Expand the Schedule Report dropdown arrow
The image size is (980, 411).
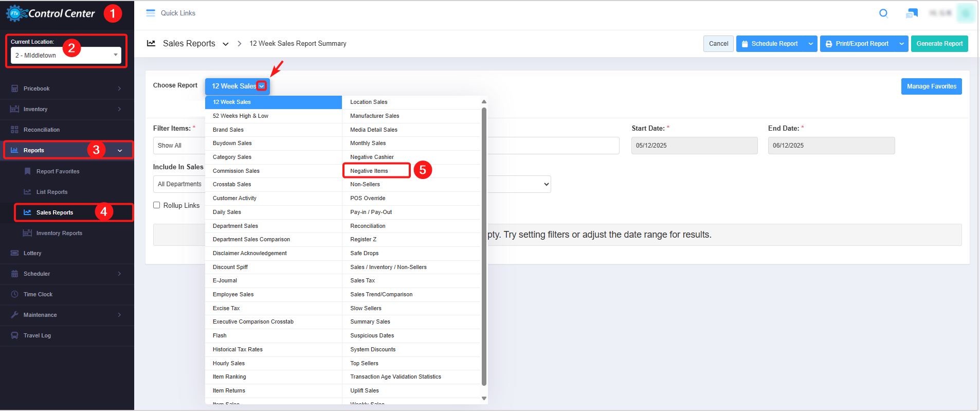click(810, 44)
